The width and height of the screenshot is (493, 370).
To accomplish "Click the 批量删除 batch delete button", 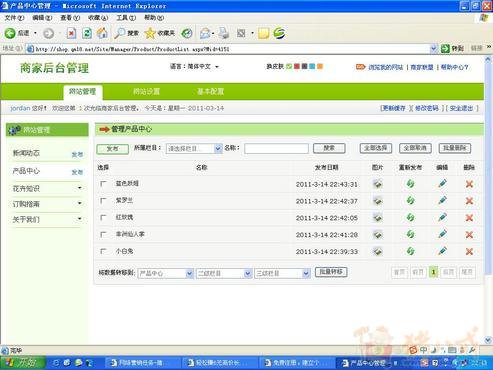I will [x=455, y=148].
